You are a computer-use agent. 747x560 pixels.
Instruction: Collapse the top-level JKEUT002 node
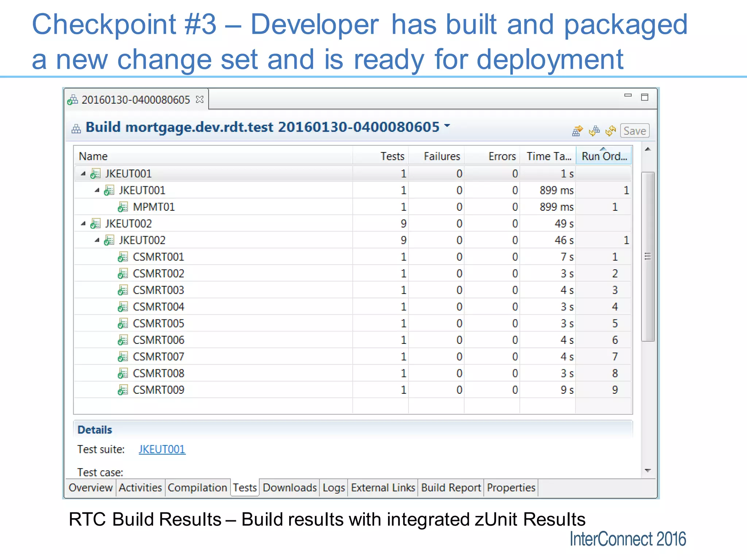[83, 223]
